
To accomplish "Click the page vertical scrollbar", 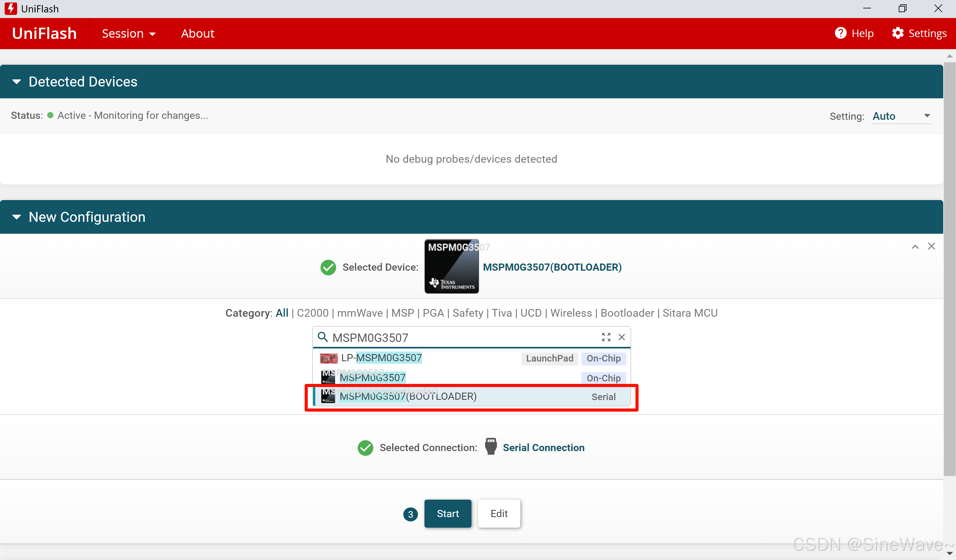I will tap(949, 268).
